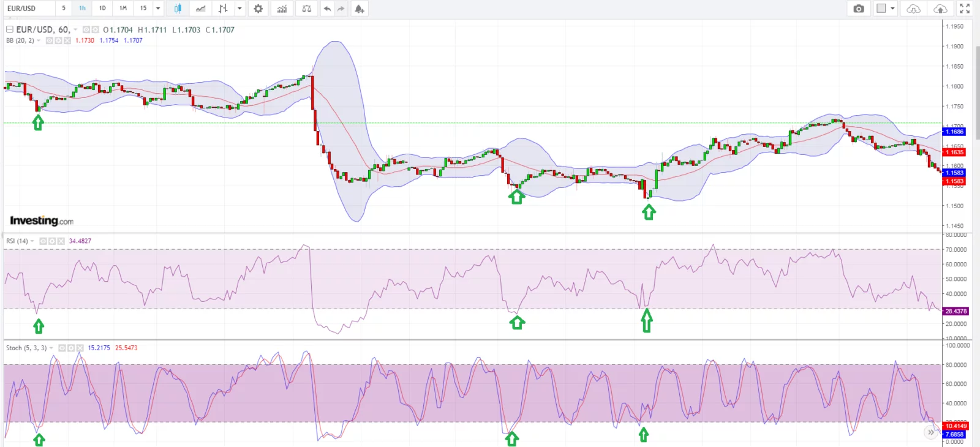The width and height of the screenshot is (980, 447).
Task: Hide the RSI (14) indicator eye icon
Action: [43, 241]
